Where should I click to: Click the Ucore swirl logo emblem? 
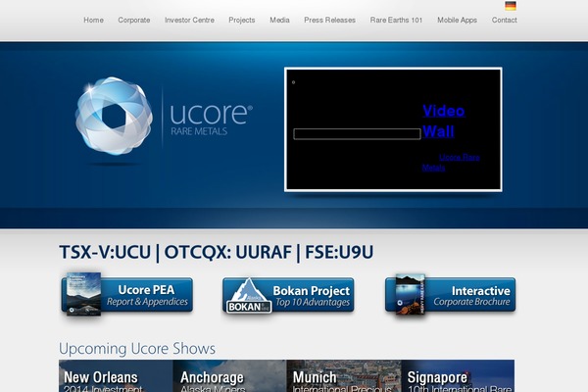click(114, 116)
